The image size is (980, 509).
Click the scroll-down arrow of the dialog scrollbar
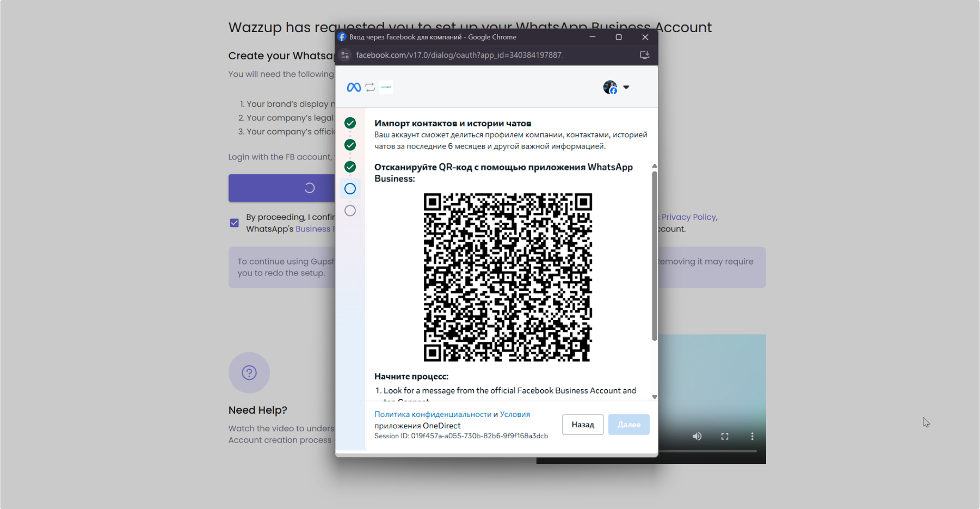coord(655,397)
